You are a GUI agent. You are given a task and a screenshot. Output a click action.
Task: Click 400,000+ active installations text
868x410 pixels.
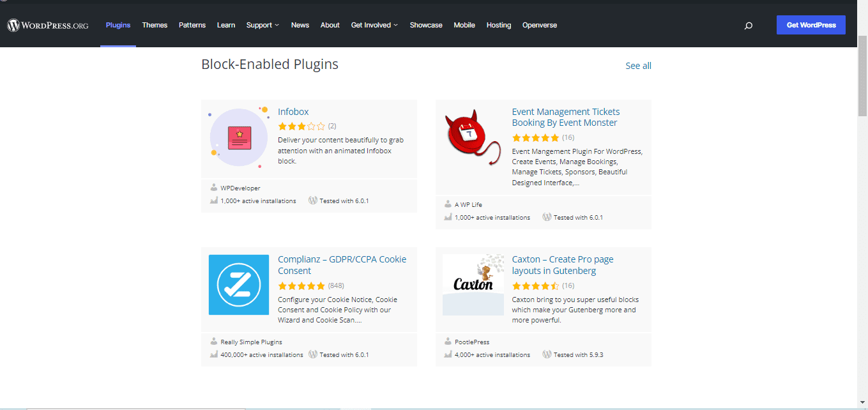[262, 355]
